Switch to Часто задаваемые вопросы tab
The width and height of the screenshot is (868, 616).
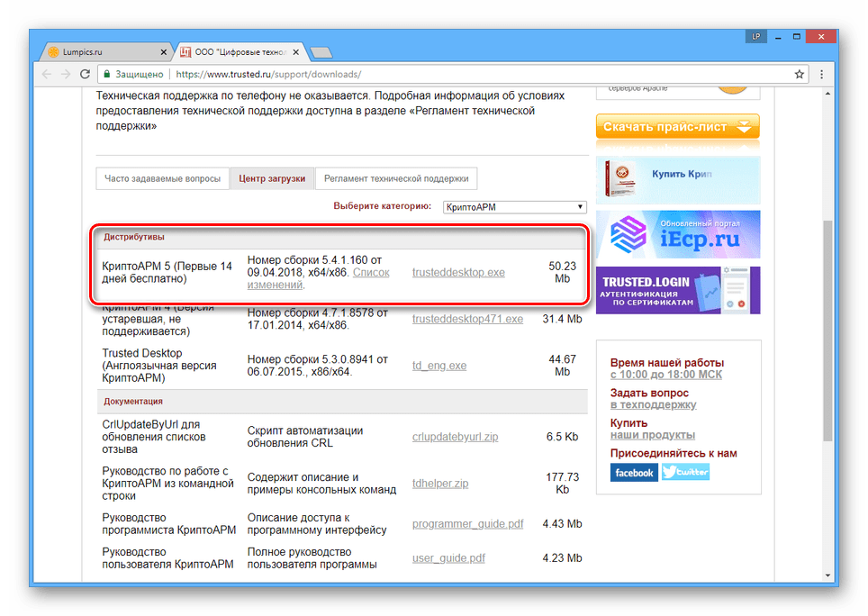[162, 178]
